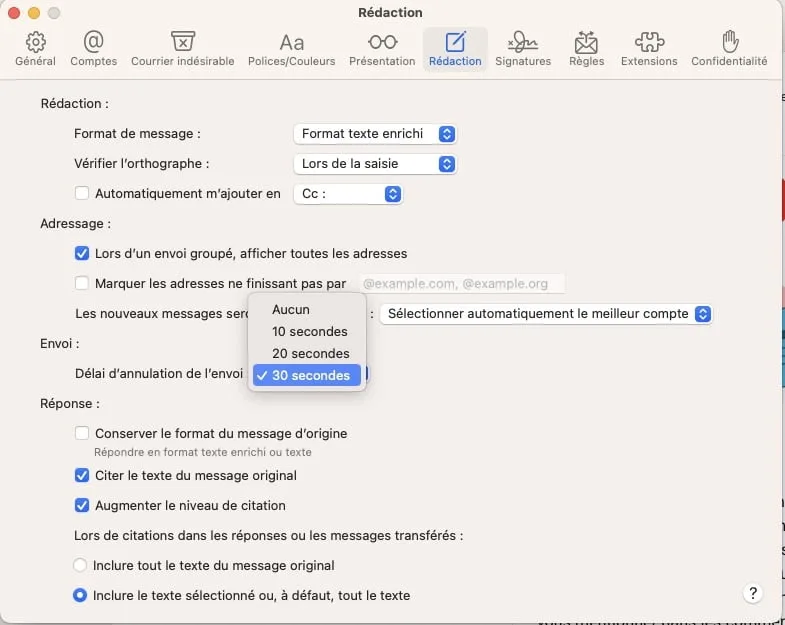Choose Aucun in the delay menu
Image resolution: width=785 pixels, height=625 pixels.
306,309
